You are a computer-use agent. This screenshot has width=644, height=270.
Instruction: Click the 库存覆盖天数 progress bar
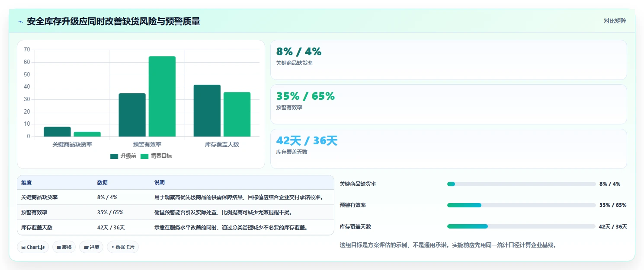pos(522,226)
